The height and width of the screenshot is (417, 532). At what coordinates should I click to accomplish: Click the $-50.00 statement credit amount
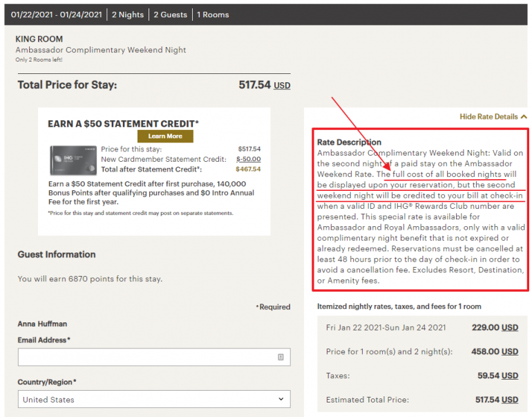248,159
